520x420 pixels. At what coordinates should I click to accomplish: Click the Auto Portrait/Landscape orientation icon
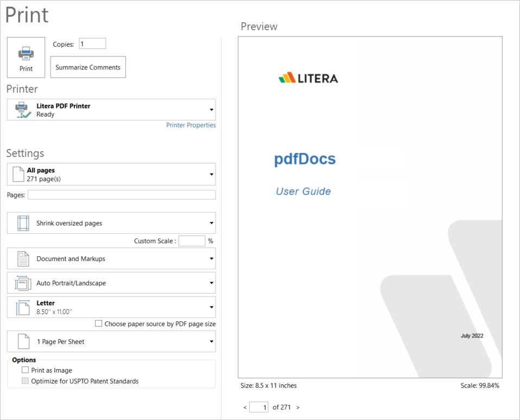click(23, 283)
